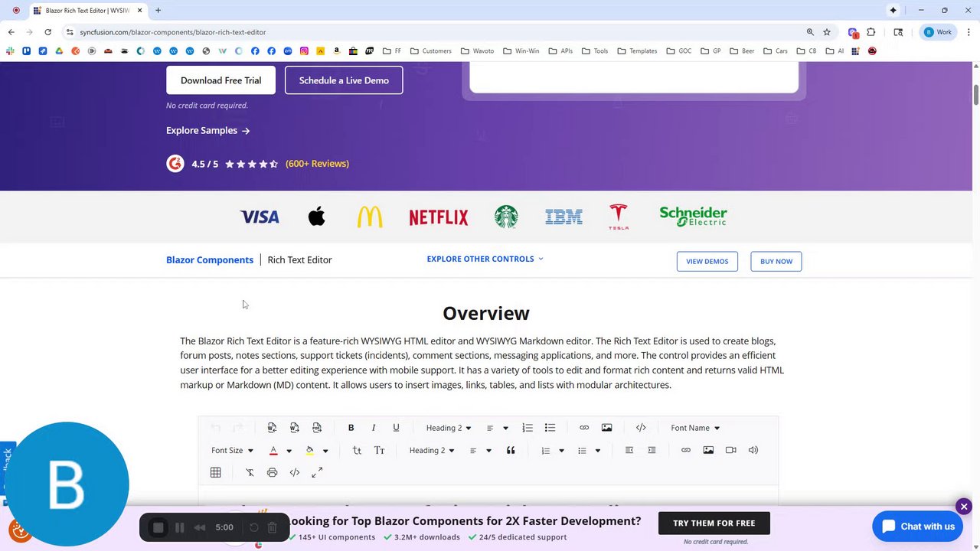
Task: Click the Download Free Trial button
Action: click(x=220, y=80)
